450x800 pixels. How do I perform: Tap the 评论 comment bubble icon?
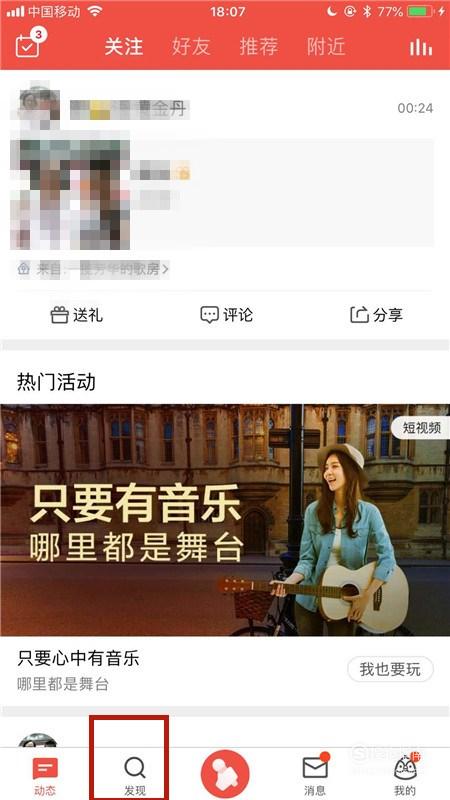coord(209,315)
